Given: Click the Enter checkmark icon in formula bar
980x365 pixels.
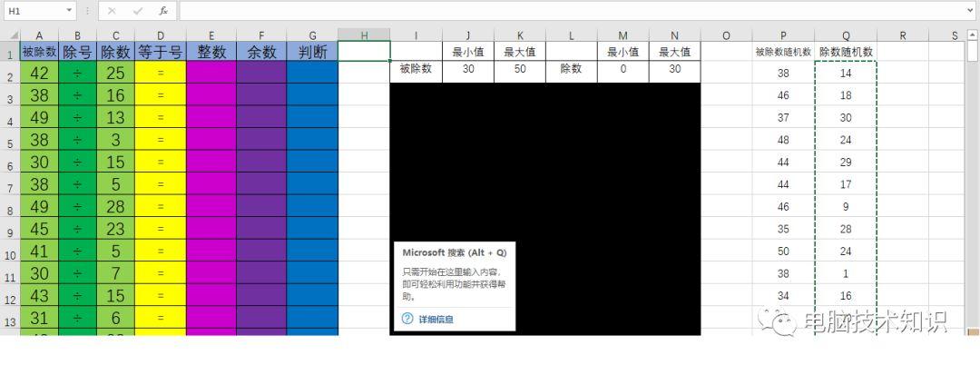Looking at the screenshot, I should tap(138, 11).
